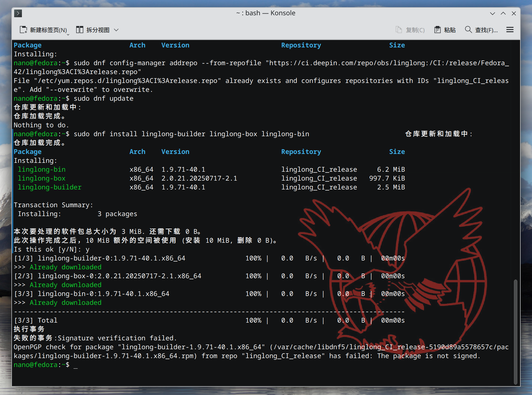Click the 'linglong-builder' package name in list
The width and height of the screenshot is (532, 395).
pyautogui.click(x=50, y=187)
